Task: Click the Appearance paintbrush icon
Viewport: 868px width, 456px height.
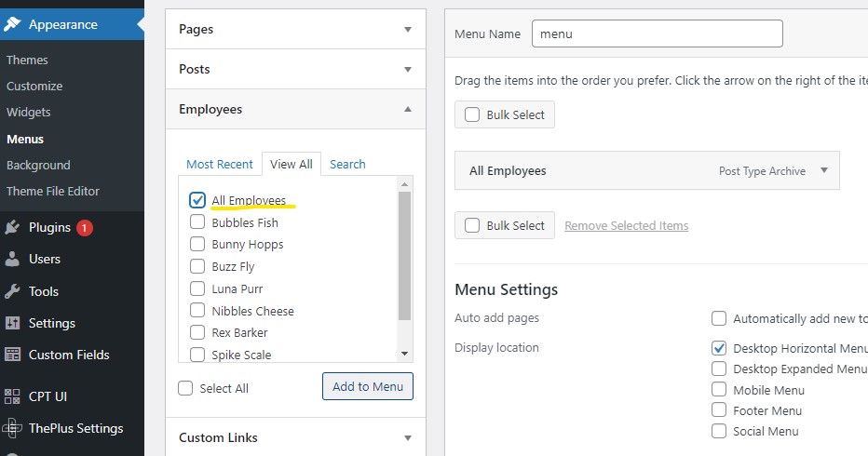Action: pyautogui.click(x=11, y=24)
